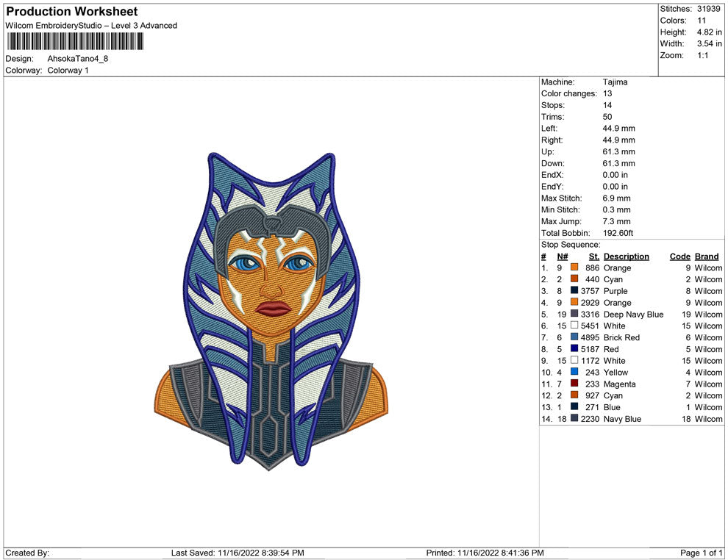
Task: Select the swatch in stop 12 Cyan 927
Action: tap(574, 395)
